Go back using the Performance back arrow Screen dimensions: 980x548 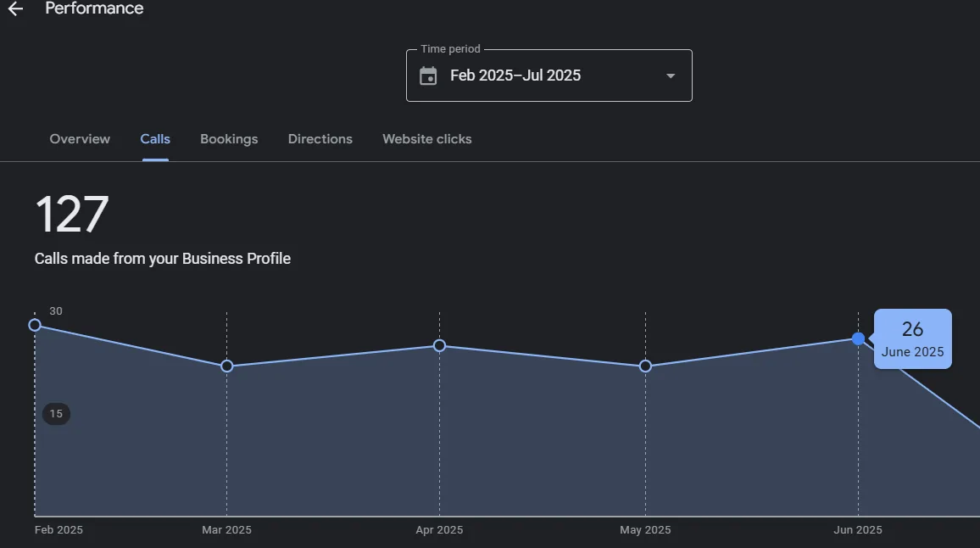coord(15,8)
